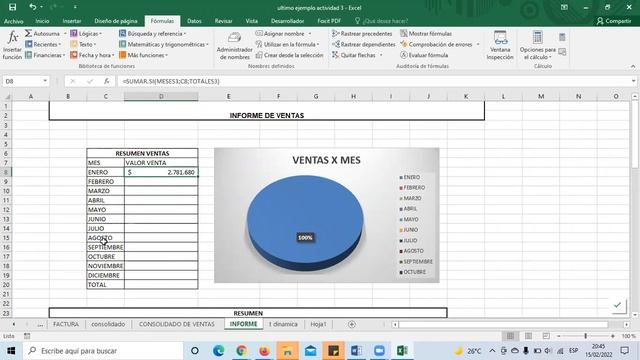Open Texto functions list

83,44
